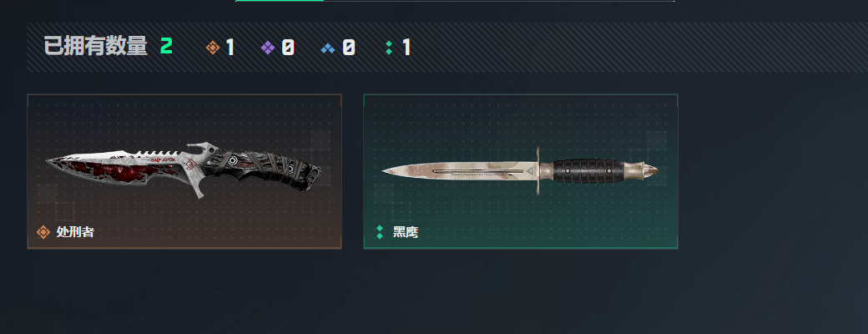The image size is (868, 334).
Task: Click the green total owned count 2
Action: pyautogui.click(x=166, y=47)
